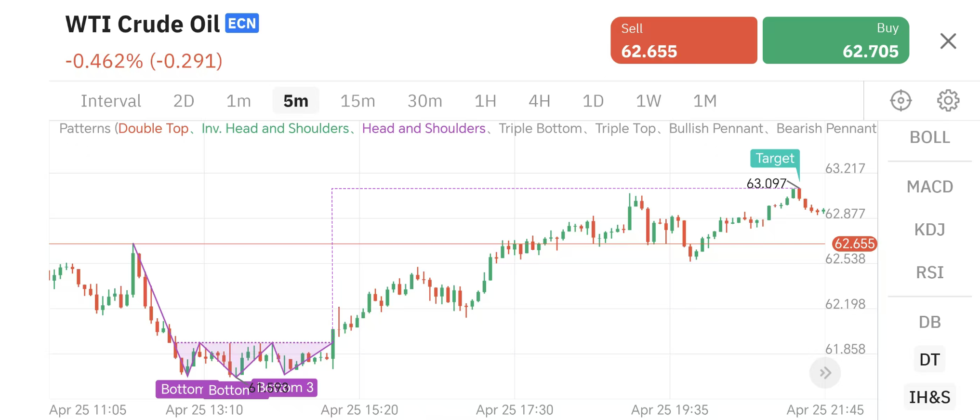Toggle MACD indicator

click(x=929, y=187)
